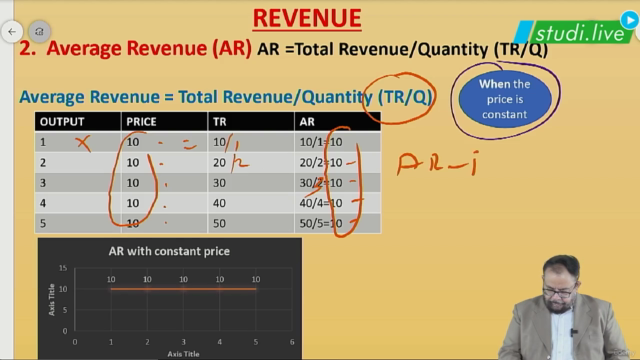Select the PRICE column header

tap(164, 122)
